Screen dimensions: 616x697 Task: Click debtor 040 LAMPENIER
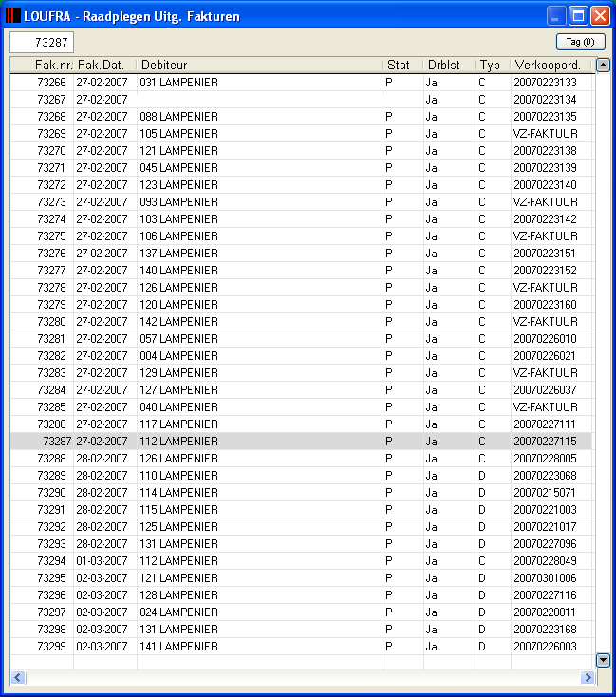pos(178,407)
